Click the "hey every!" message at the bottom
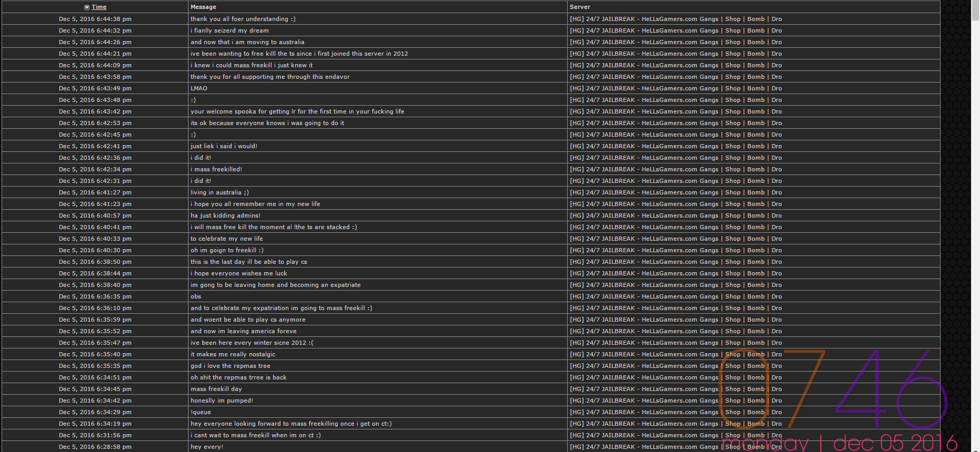The height and width of the screenshot is (452, 980). [207, 447]
